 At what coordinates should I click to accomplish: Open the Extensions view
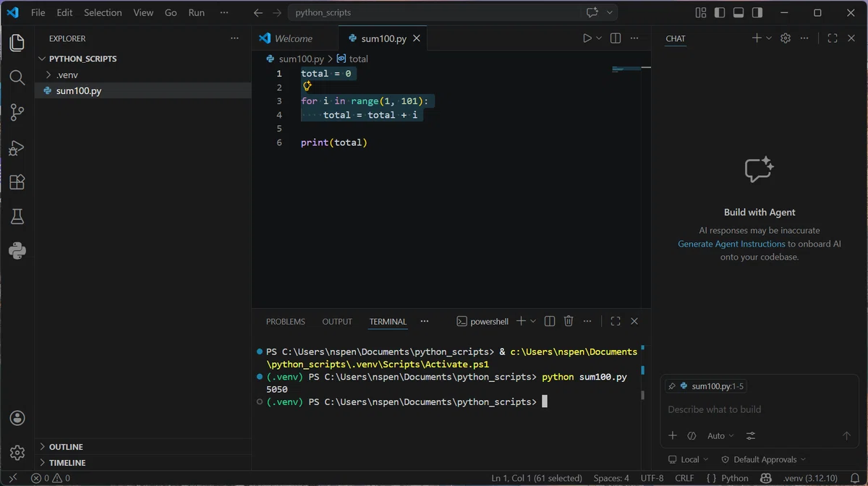tap(17, 182)
